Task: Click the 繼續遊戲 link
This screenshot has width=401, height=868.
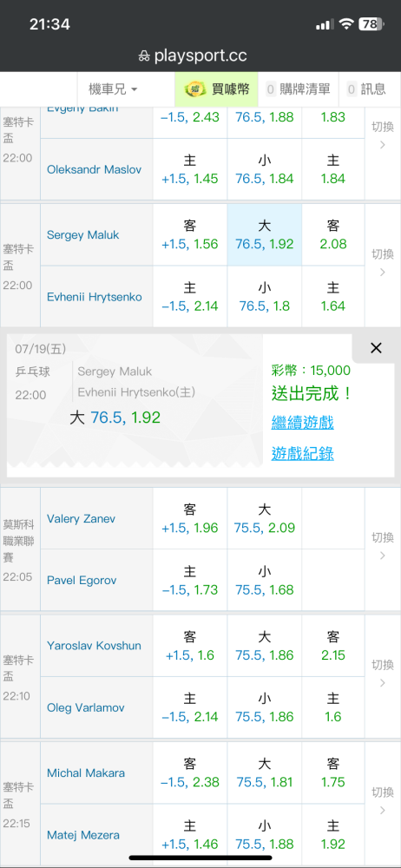Action: point(302,424)
